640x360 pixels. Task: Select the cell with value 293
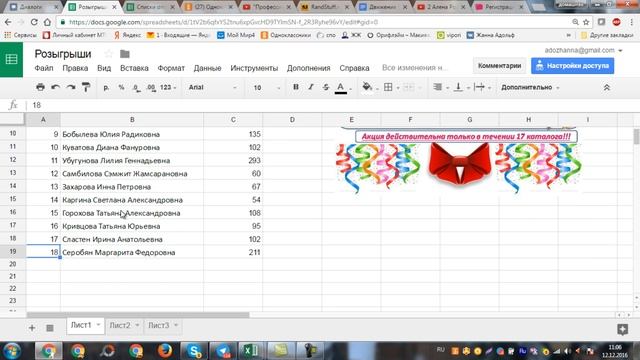[x=233, y=160]
